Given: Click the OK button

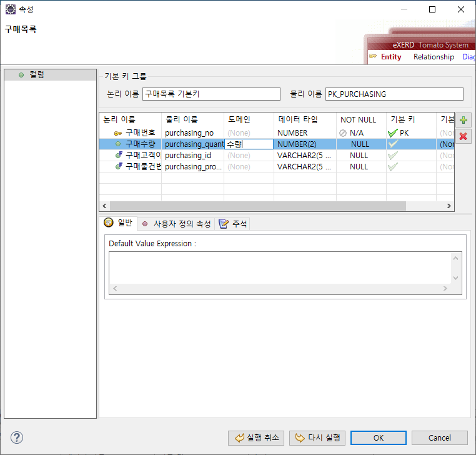Looking at the screenshot, I should coord(379,437).
